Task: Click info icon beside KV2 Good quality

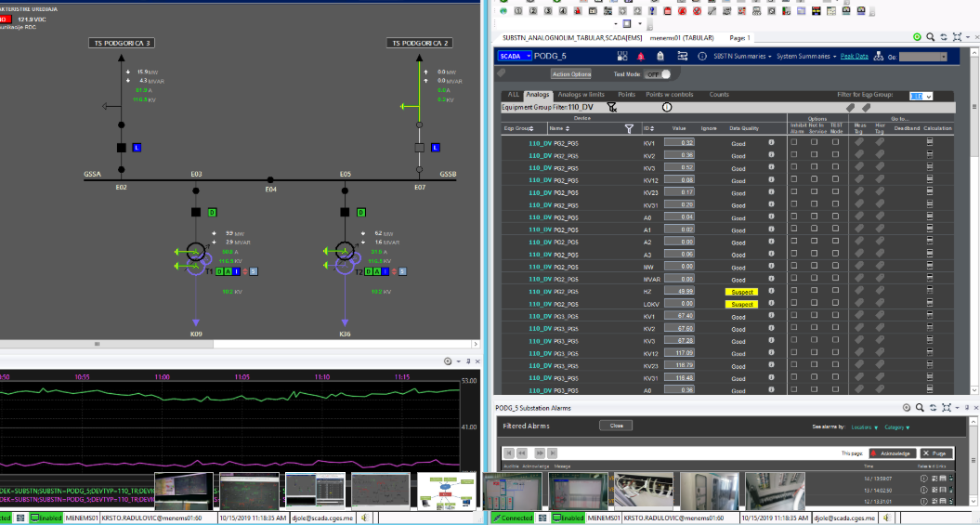Action: pyautogui.click(x=771, y=156)
